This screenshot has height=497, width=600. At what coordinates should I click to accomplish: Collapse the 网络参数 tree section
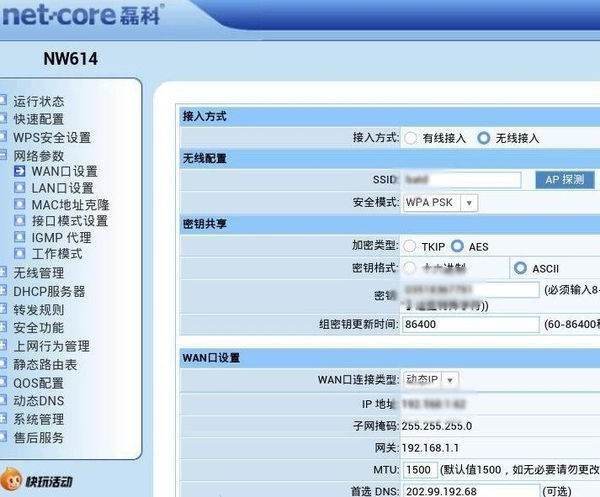coord(4,156)
